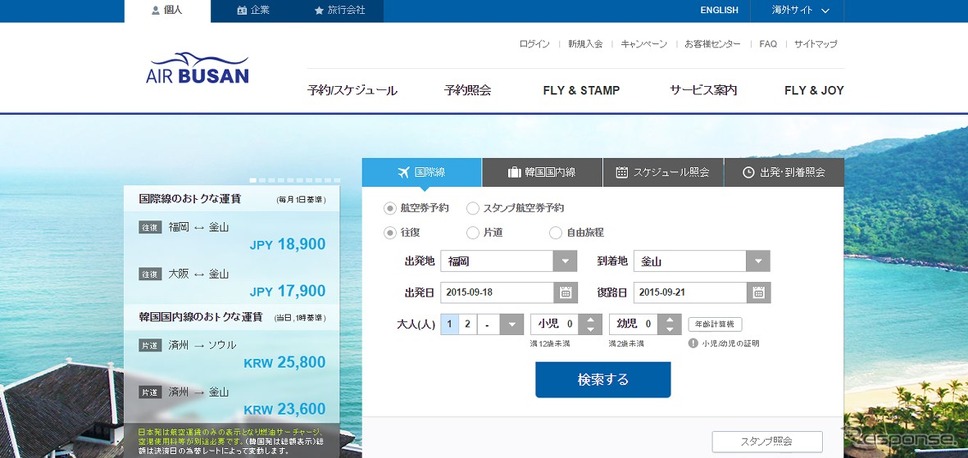This screenshot has height=458, width=968.
Task: Open FLY & JOY menu
Action: [x=814, y=91]
